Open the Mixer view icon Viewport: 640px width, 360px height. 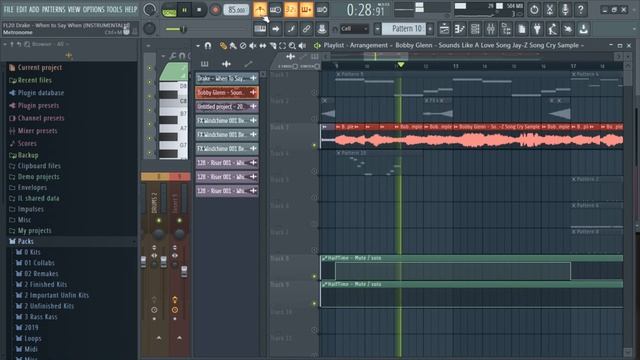(491, 29)
